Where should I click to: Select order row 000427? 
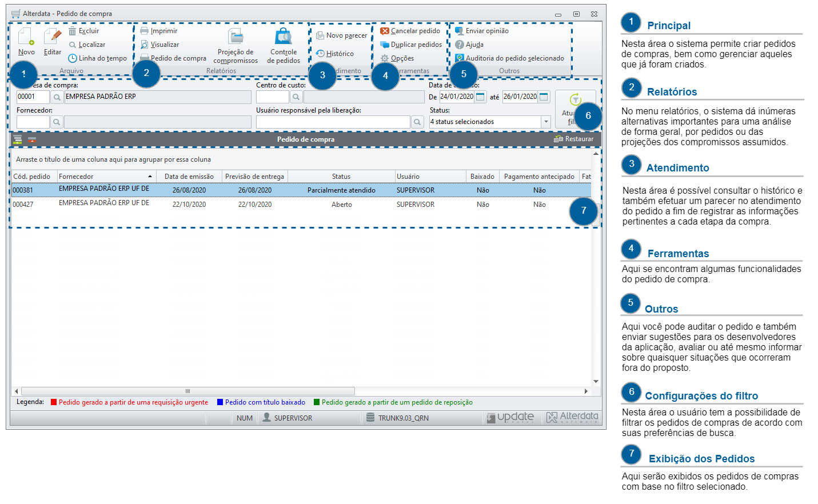301,205
